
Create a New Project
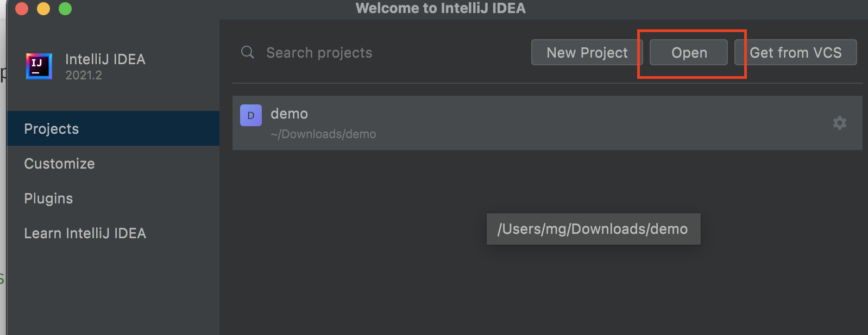[587, 52]
